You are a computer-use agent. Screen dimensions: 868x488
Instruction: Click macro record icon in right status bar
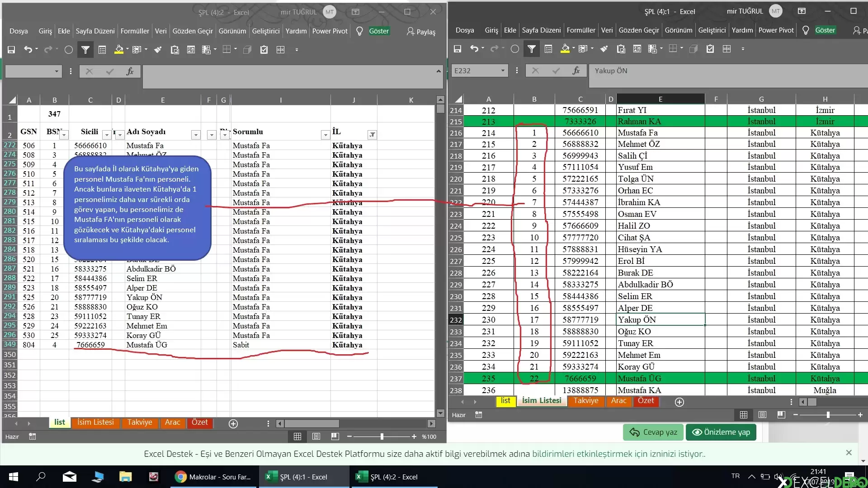479,415
